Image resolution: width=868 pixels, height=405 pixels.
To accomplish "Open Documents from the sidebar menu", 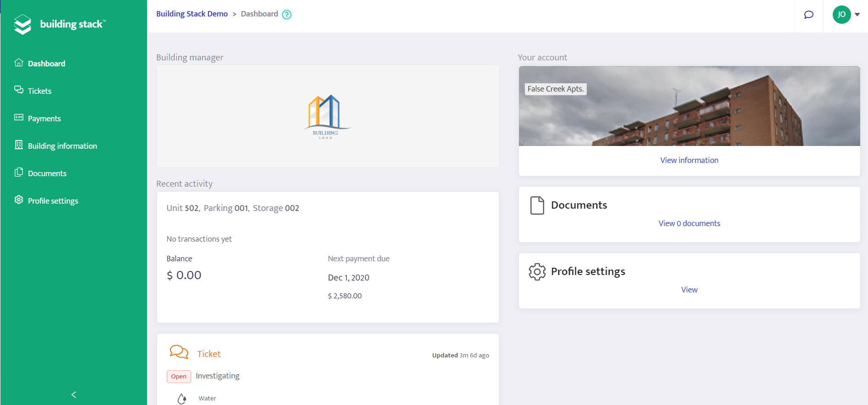I will click(x=47, y=173).
